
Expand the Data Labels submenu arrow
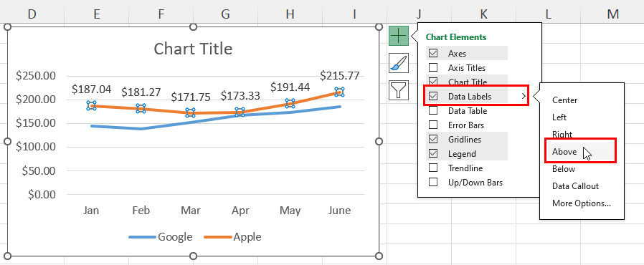point(524,97)
